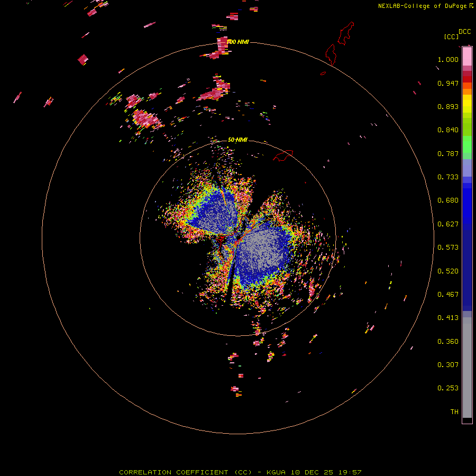Click the 0.893 scale value
The image size is (476, 476).
448,106
